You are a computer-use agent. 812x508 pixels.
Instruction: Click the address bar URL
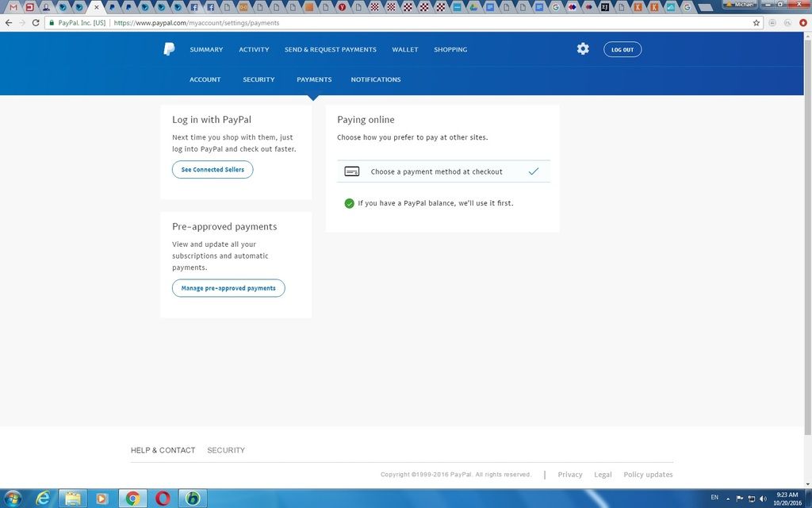click(197, 23)
